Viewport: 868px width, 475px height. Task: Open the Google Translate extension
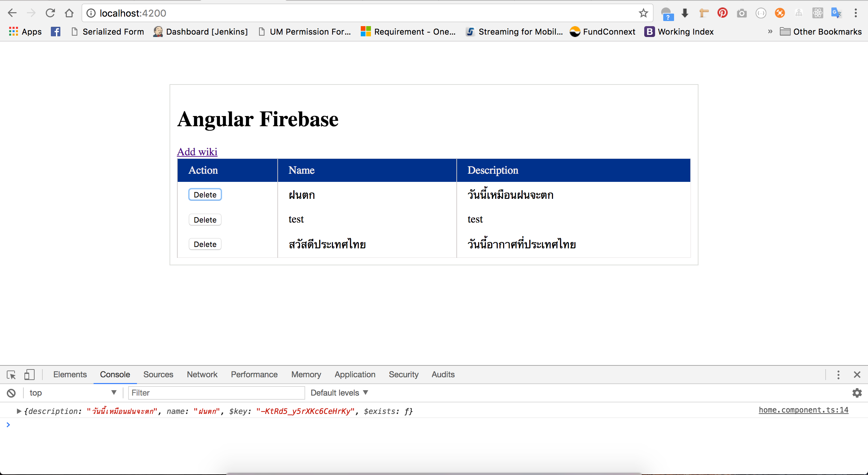coord(836,13)
